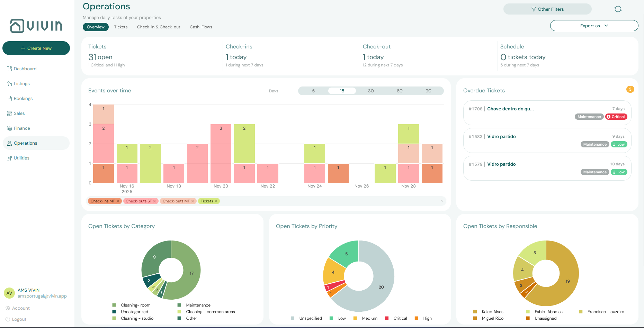
Task: Open Bookings from the sidebar
Action: point(9,98)
